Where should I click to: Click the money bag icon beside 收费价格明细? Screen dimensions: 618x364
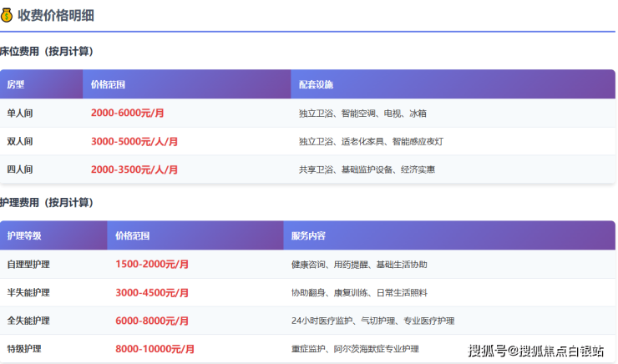pos(7,14)
